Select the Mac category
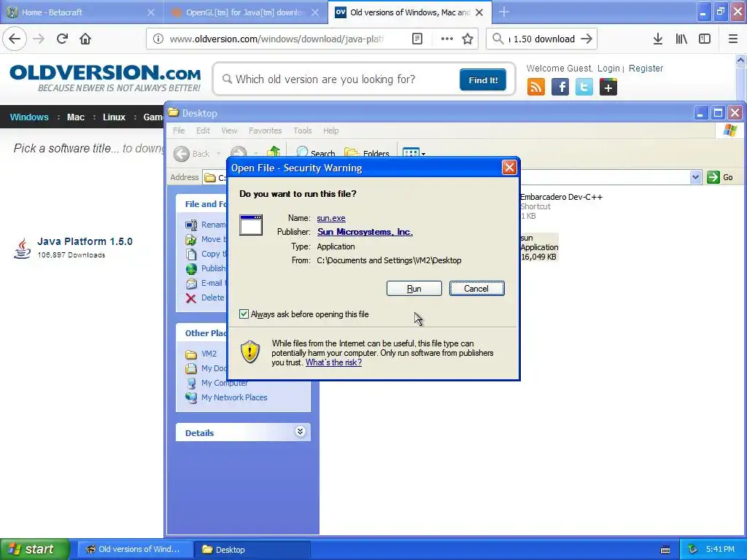Viewport: 747px width, 560px height. [76, 117]
